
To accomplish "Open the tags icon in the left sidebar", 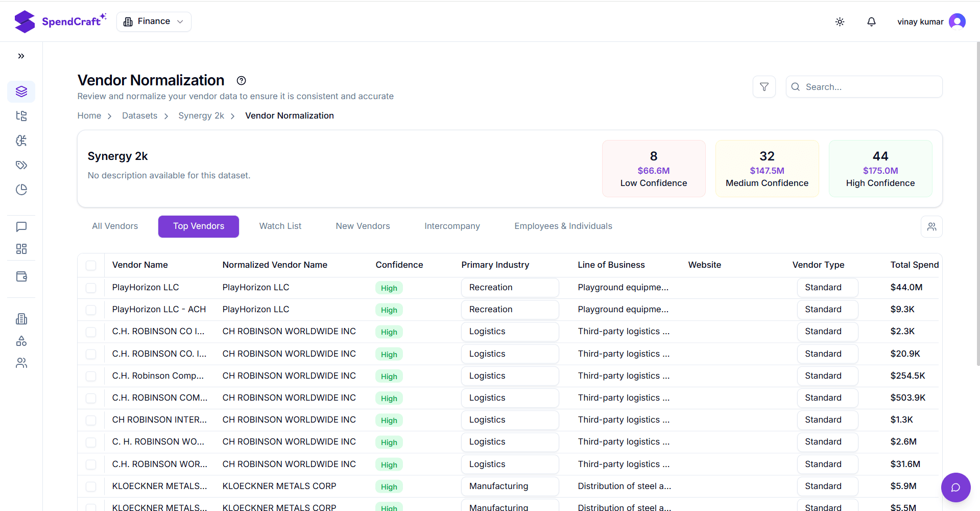I will (21, 165).
